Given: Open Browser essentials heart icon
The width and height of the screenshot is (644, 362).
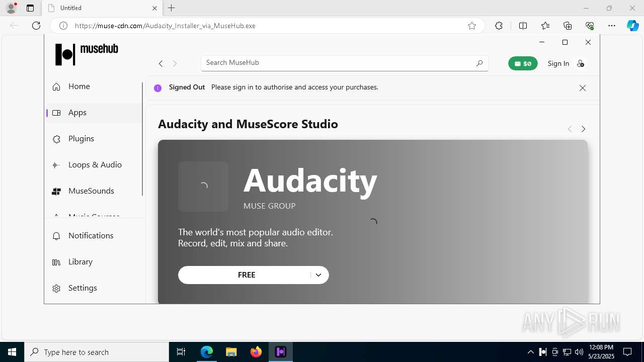Looking at the screenshot, I should 590,26.
